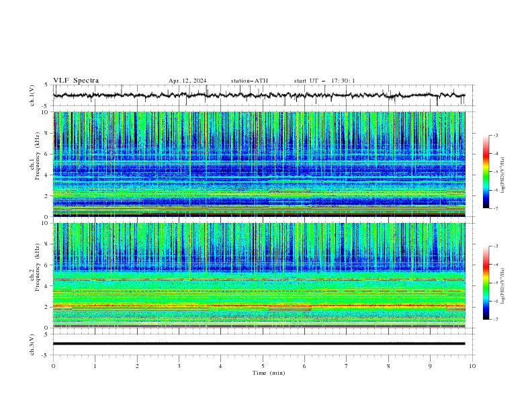Click the ch.3 flat black waveform trace
Image resolution: width=532 pixels, height=411 pixels.
259,344
